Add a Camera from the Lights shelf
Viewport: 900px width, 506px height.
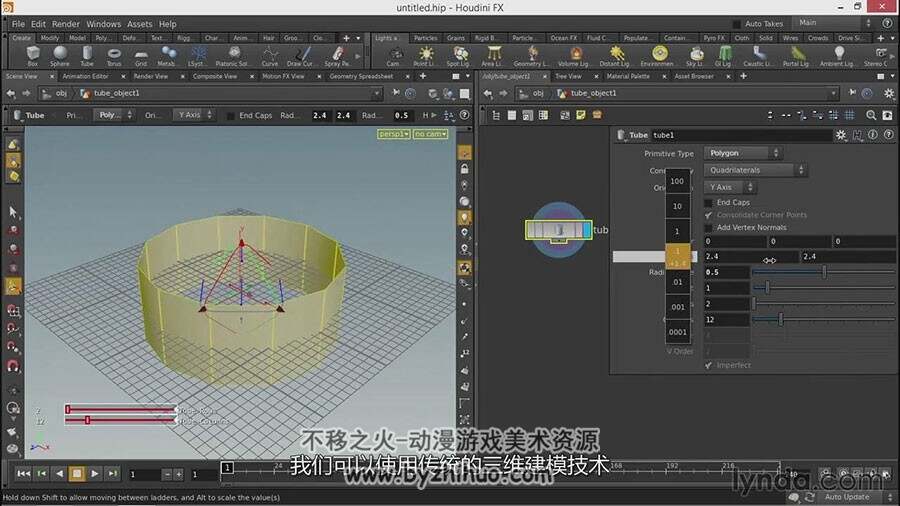[393, 56]
